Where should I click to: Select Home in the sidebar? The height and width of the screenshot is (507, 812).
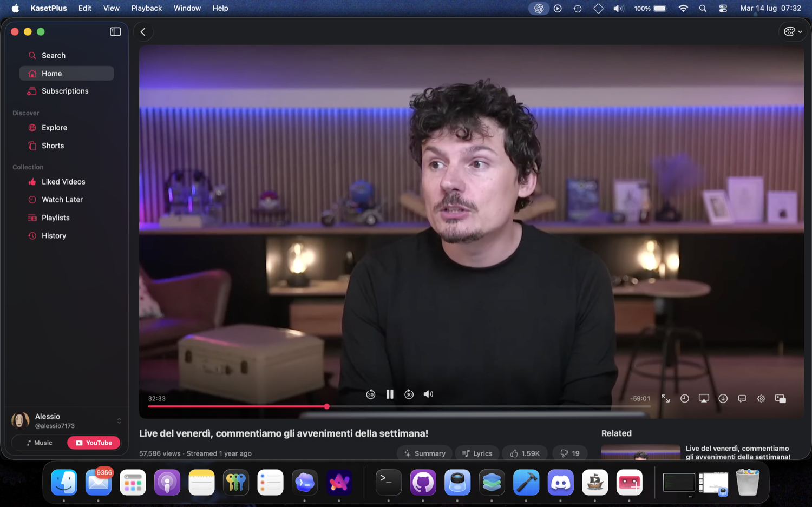pos(67,73)
